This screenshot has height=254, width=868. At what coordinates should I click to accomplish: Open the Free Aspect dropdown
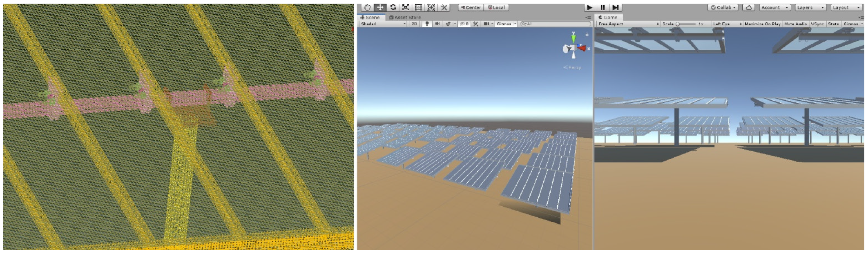tap(628, 24)
